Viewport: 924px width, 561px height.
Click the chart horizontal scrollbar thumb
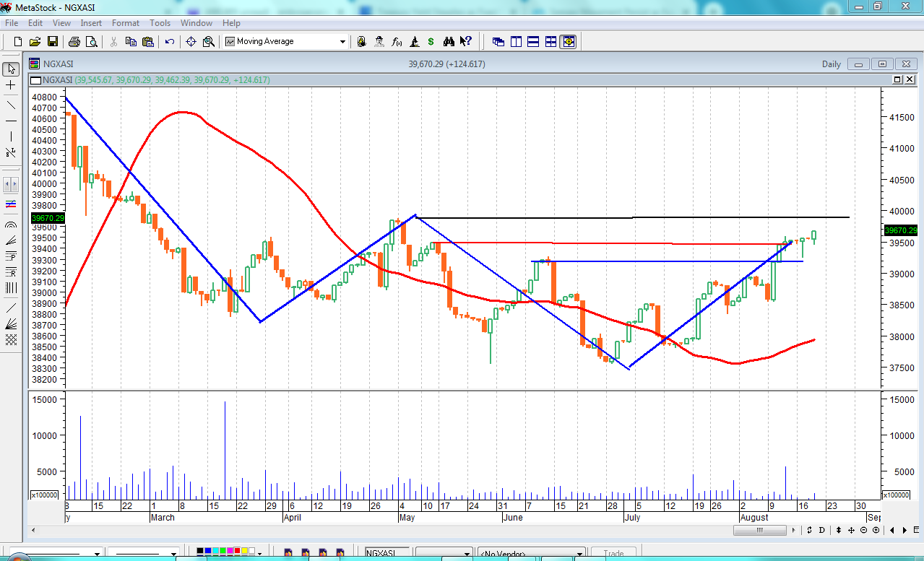point(760,531)
